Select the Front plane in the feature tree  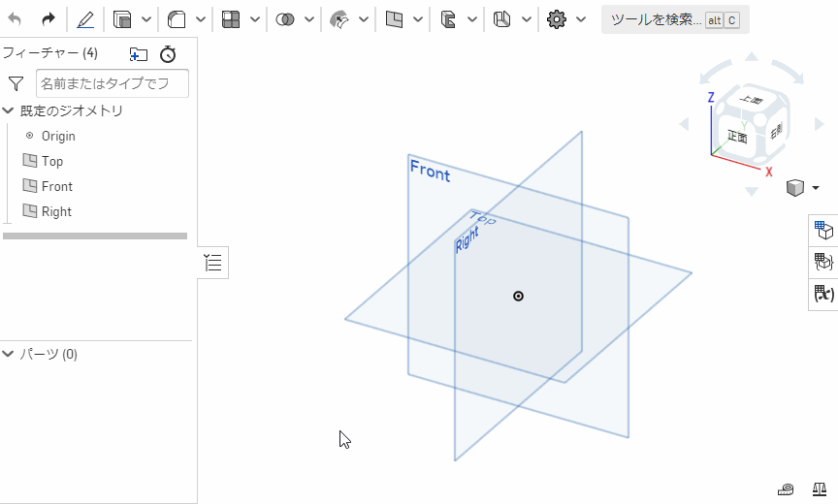56,186
